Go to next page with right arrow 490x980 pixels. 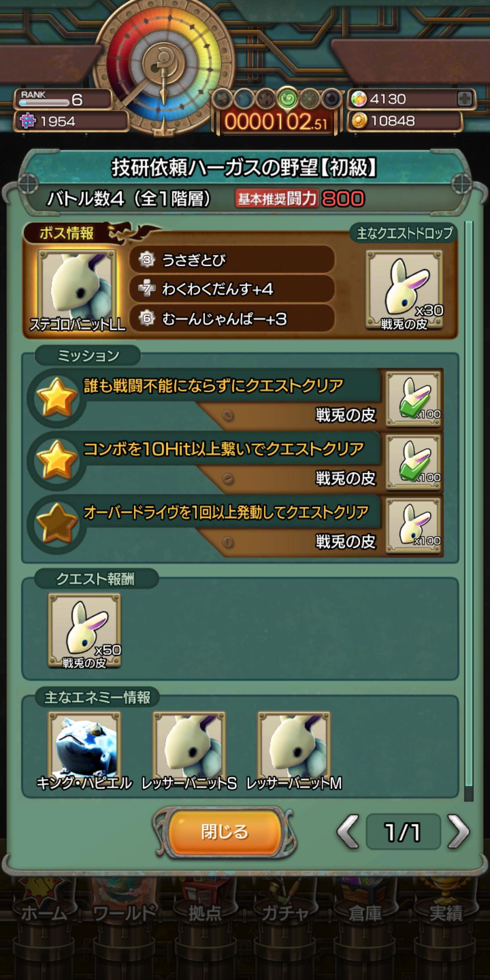[459, 831]
